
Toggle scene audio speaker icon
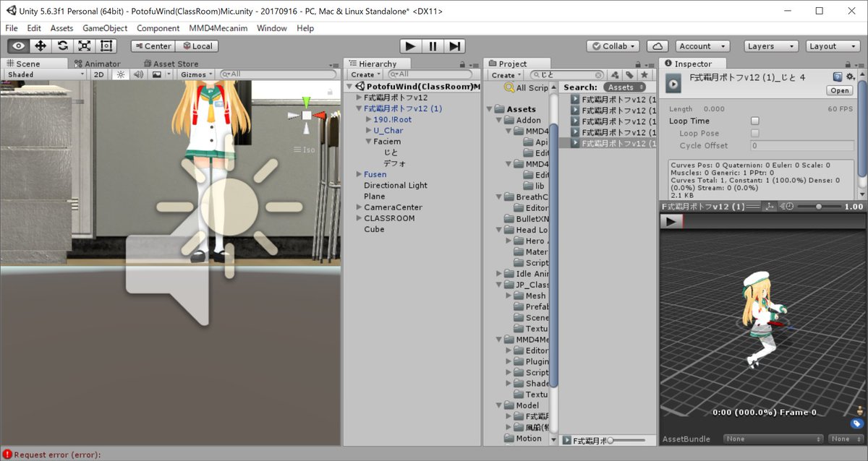point(138,74)
